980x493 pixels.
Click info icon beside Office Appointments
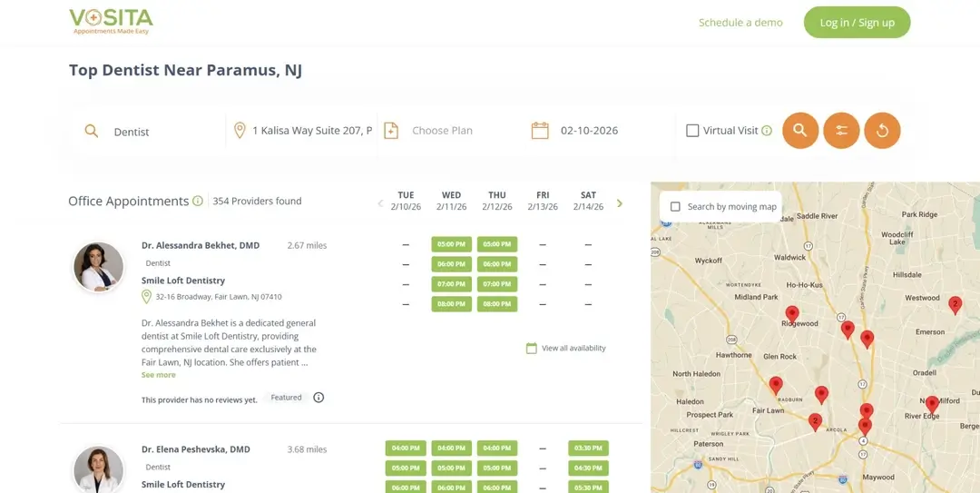(x=198, y=202)
